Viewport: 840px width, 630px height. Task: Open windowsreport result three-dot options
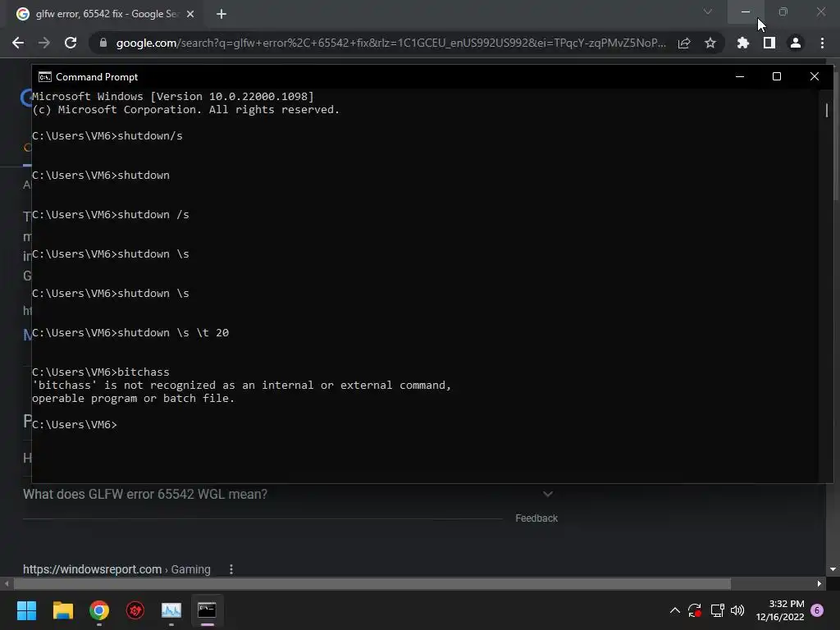(x=231, y=569)
